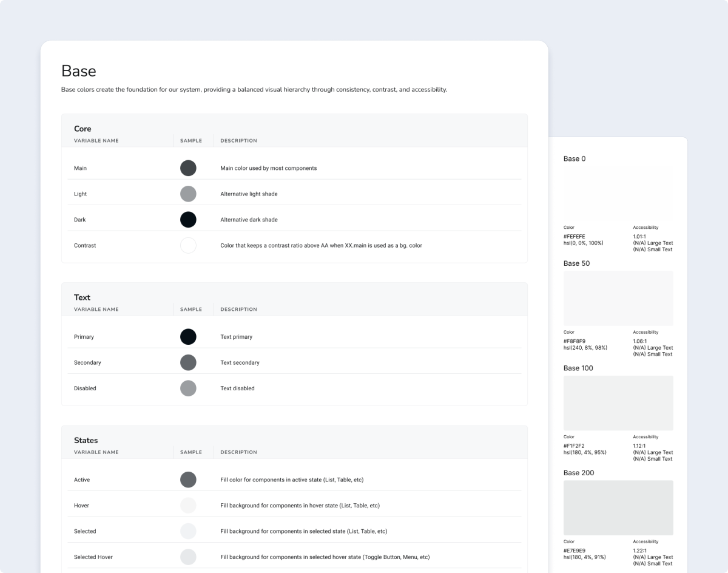Click the Contrast variable name label
The height and width of the screenshot is (573, 728).
(85, 246)
